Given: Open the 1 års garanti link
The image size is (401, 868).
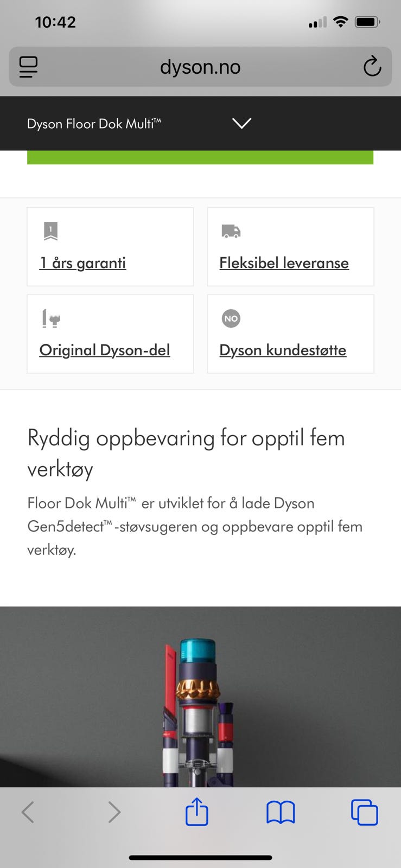Looking at the screenshot, I should (x=82, y=263).
